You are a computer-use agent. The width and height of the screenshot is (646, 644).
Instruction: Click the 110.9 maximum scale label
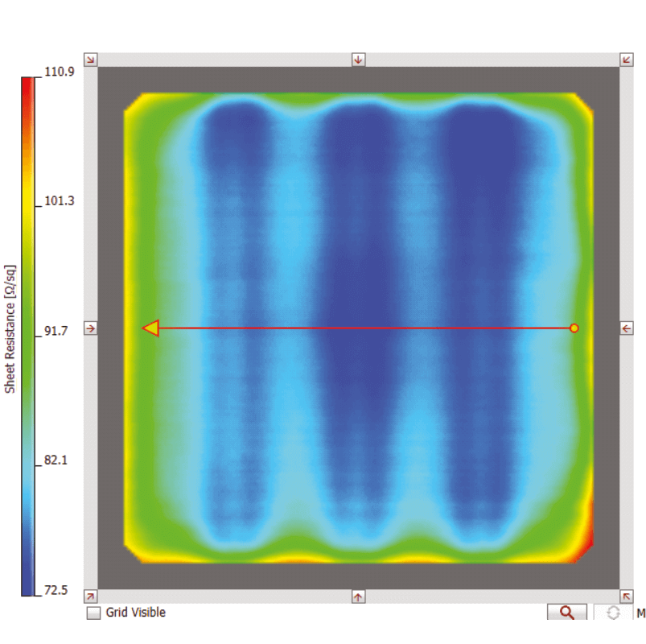pyautogui.click(x=60, y=72)
